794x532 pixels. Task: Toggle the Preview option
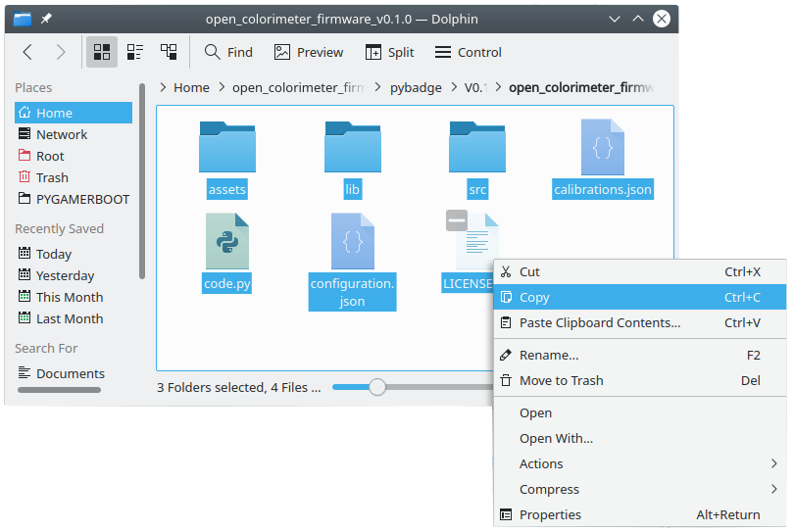(x=309, y=52)
